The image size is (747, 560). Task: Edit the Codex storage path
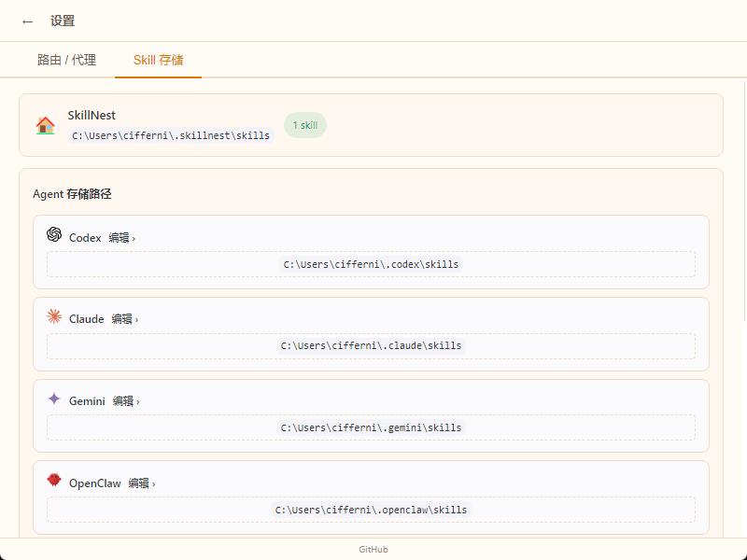[x=122, y=238]
